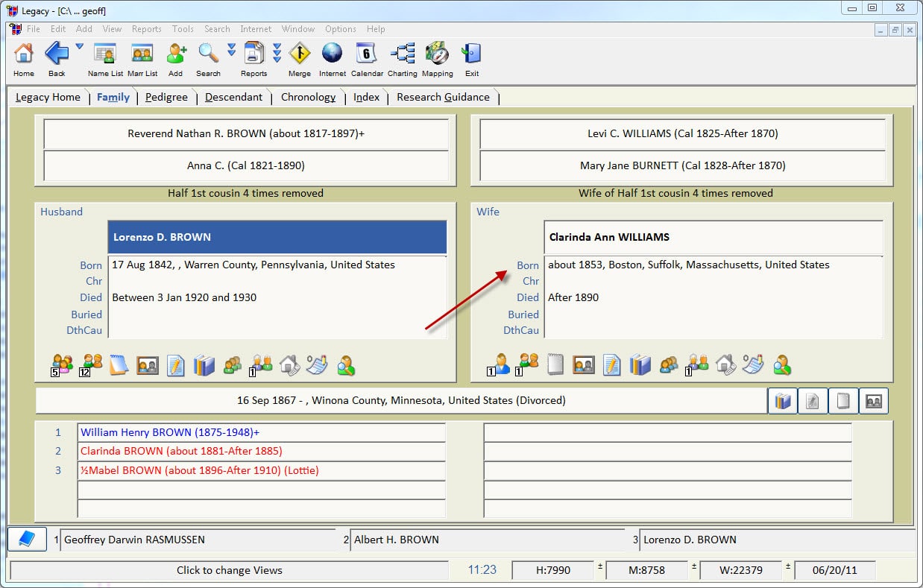Open the Name List toolbar icon
Image resolution: width=923 pixels, height=588 pixels.
coord(105,55)
